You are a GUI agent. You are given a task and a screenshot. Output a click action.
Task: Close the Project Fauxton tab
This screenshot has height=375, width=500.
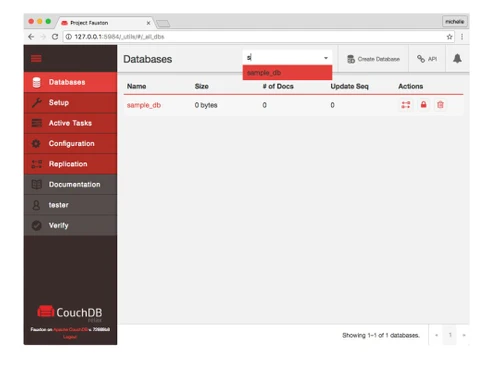coord(148,23)
